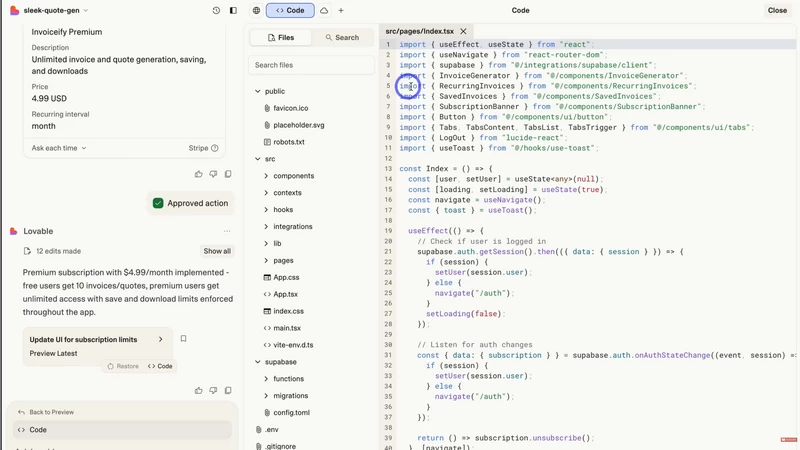Screen dimensions: 800x450
Task: Open the version history clock icon
Action: click(x=216, y=10)
